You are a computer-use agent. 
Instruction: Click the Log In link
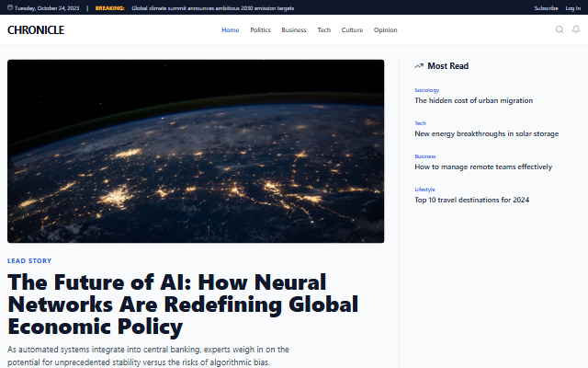click(573, 8)
